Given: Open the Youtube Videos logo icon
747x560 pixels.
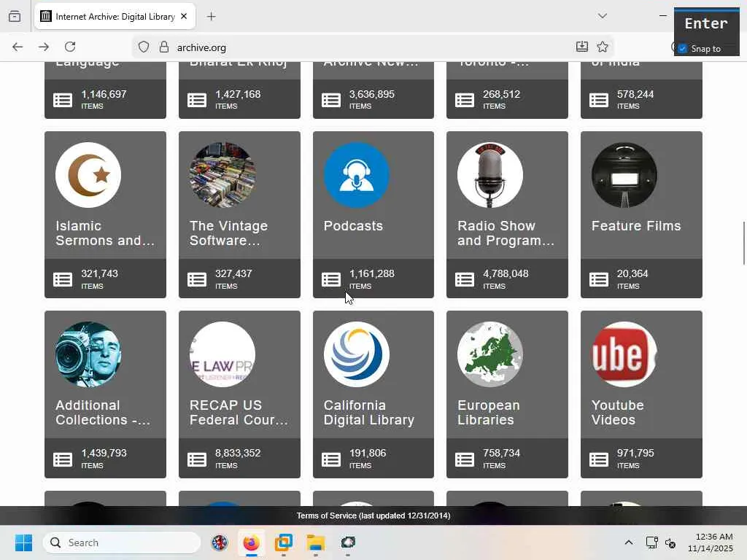Looking at the screenshot, I should 624,354.
